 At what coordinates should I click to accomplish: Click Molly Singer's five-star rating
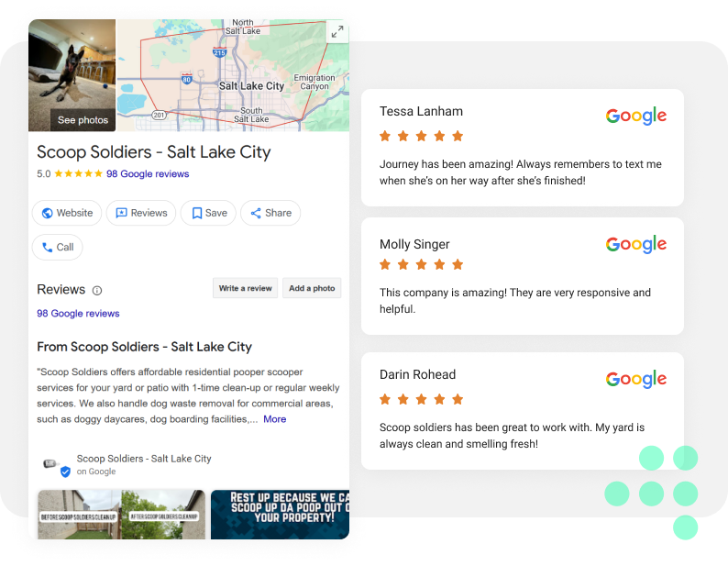click(x=421, y=265)
